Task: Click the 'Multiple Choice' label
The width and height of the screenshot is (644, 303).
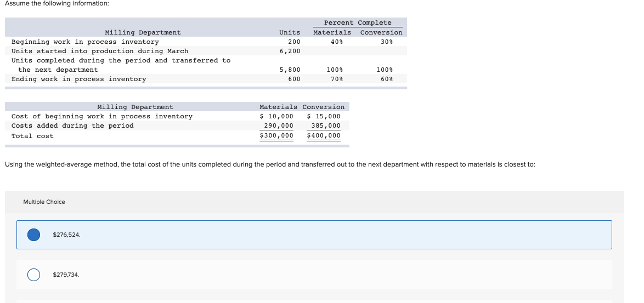Action: point(44,202)
